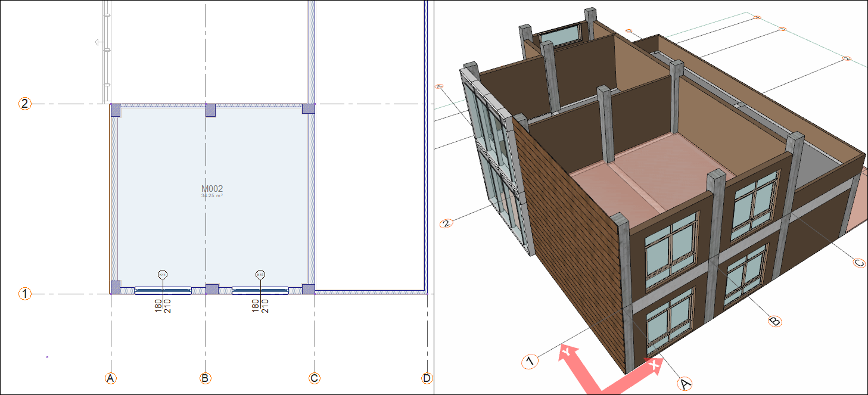Screen dimensions: 868x395
Task: Click grid bubble C in plan view
Action: 314,378
